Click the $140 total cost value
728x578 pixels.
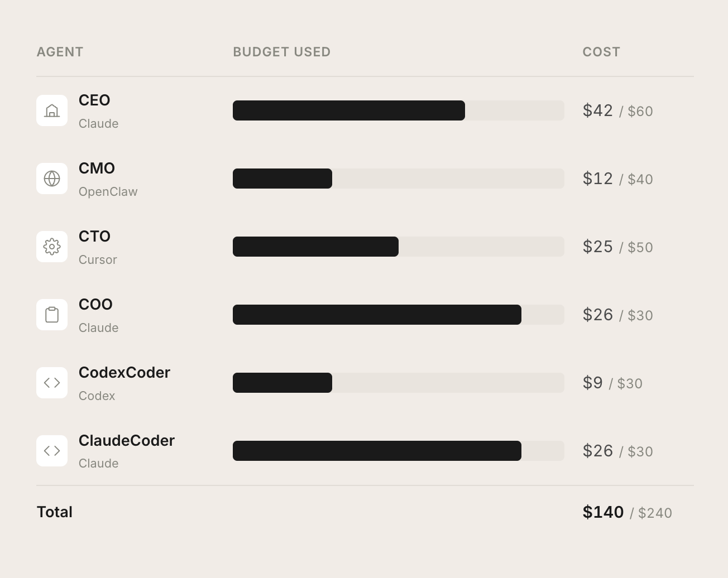pyautogui.click(x=603, y=512)
